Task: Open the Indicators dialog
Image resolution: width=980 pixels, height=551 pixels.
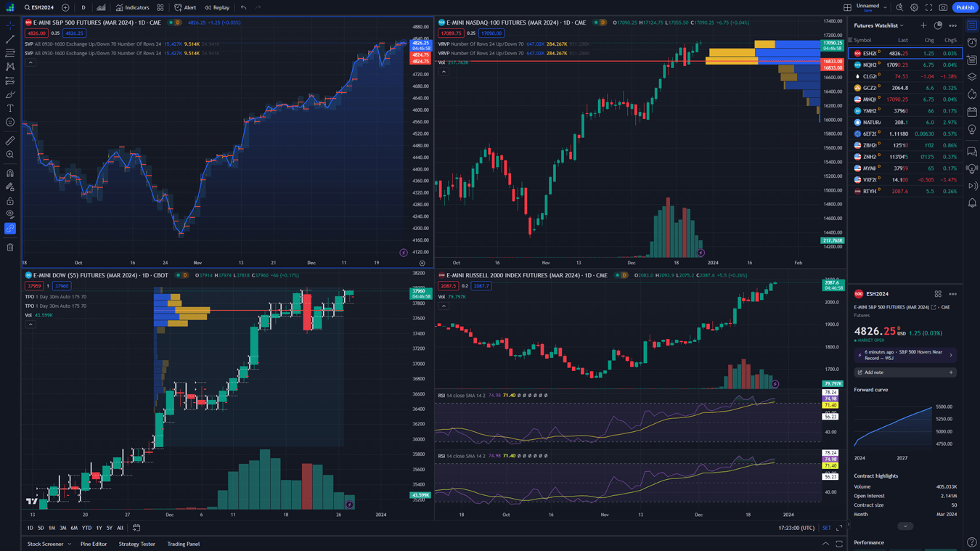Action: [133, 8]
